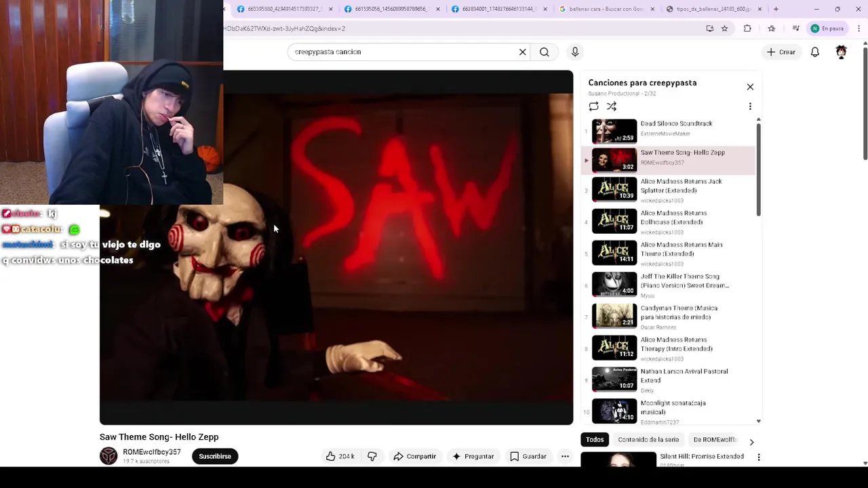Open playlist options three-dot menu
Screen dimensions: 868x488
point(750,106)
